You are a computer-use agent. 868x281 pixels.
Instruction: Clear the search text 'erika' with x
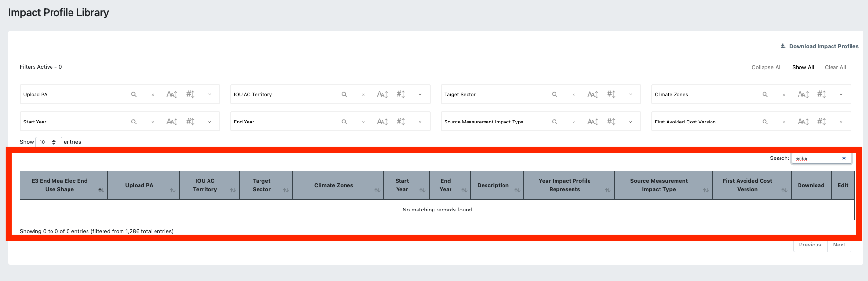click(x=844, y=158)
